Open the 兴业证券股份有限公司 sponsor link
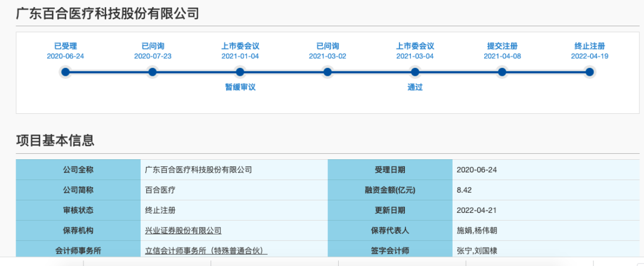The width and height of the screenshot is (644, 266). pyautogui.click(x=183, y=231)
